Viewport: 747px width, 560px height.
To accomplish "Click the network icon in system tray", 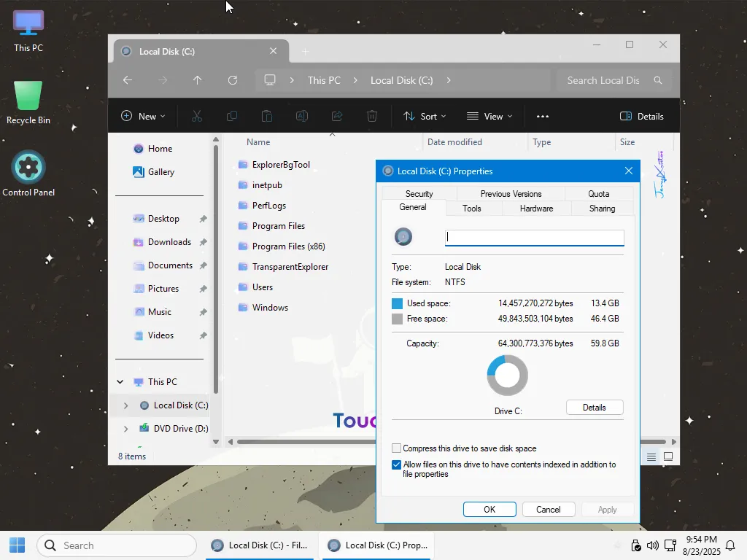I will click(x=670, y=545).
